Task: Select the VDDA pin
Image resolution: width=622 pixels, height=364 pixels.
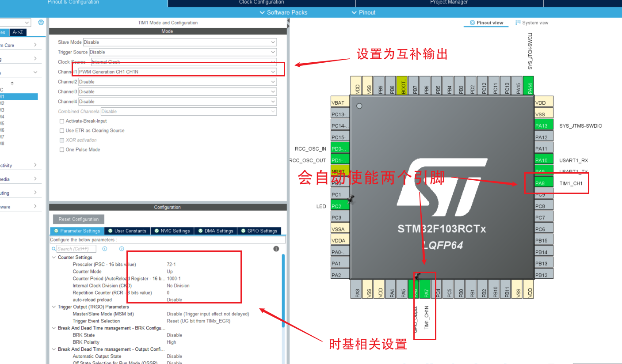Action: pyautogui.click(x=340, y=240)
